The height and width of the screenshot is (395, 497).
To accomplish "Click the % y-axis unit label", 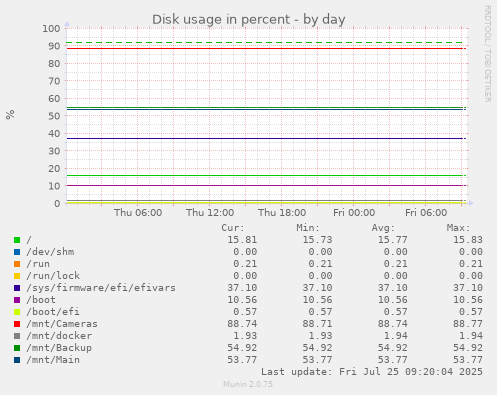I will 10,114.
